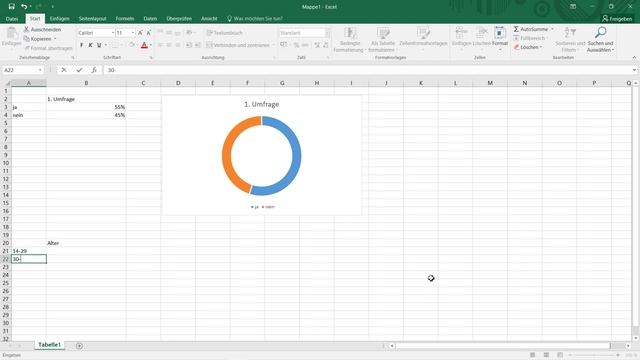Open Bedingte Formatierung menu

tap(349, 40)
